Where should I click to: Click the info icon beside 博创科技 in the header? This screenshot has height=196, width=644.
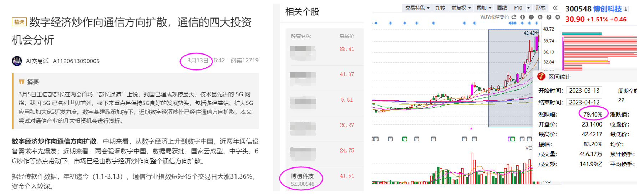point(626,9)
